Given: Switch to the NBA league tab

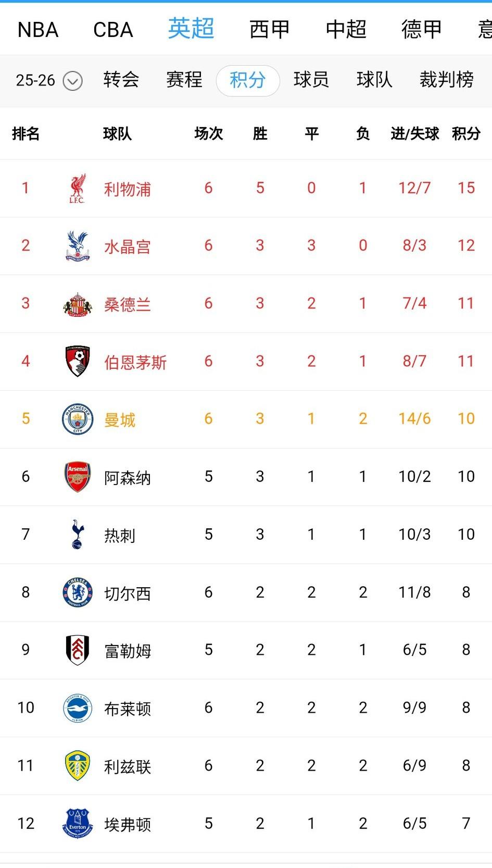Looking at the screenshot, I should click(x=38, y=30).
